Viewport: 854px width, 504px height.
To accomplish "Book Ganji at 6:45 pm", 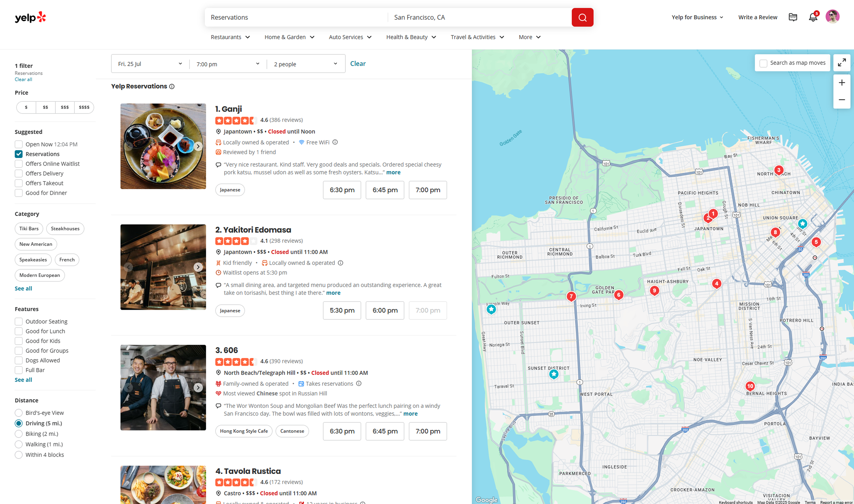I will (385, 190).
